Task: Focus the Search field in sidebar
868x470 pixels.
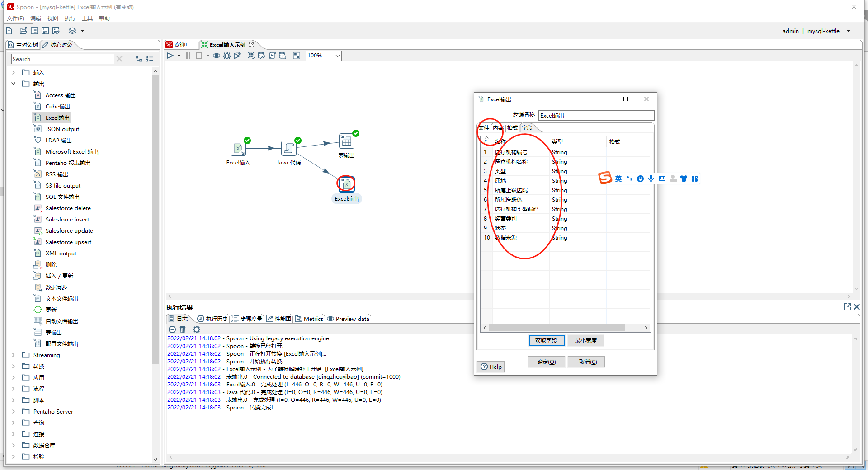Action: (62, 59)
